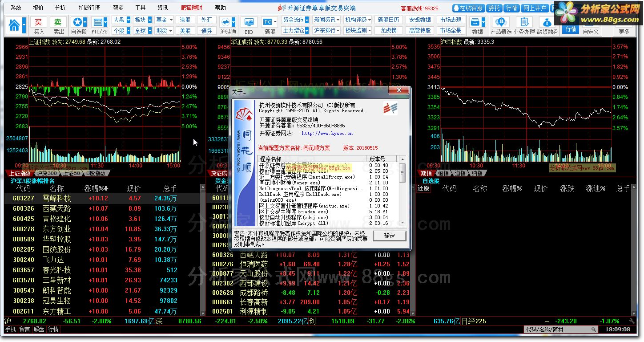
Task: Open the 智能 menu
Action: point(118,8)
